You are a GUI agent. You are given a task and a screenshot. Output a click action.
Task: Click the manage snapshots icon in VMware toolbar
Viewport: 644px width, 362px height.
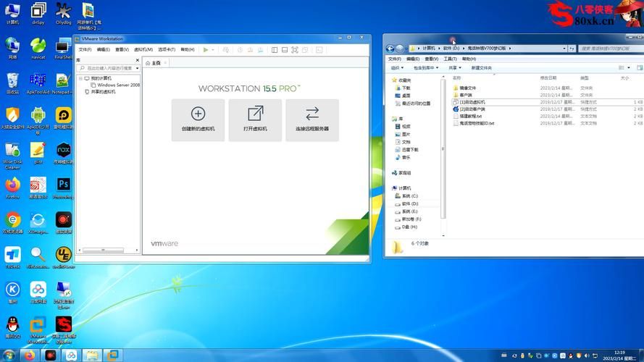click(x=260, y=50)
